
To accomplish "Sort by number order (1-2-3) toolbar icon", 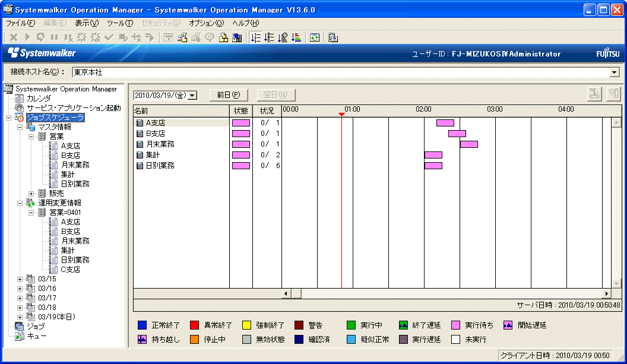I will point(255,37).
